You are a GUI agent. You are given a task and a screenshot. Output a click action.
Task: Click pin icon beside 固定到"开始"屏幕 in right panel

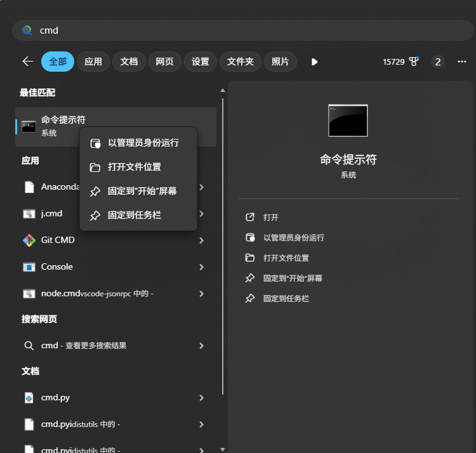[x=250, y=279]
